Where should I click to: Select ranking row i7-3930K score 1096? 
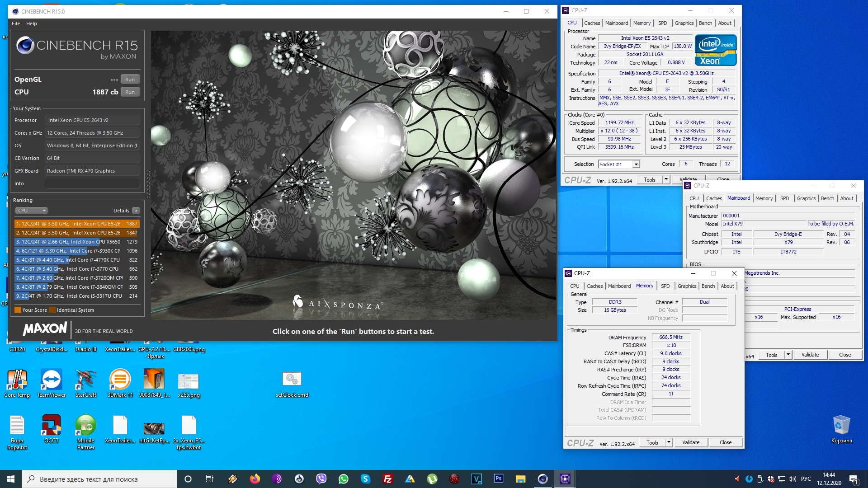pyautogui.click(x=77, y=251)
